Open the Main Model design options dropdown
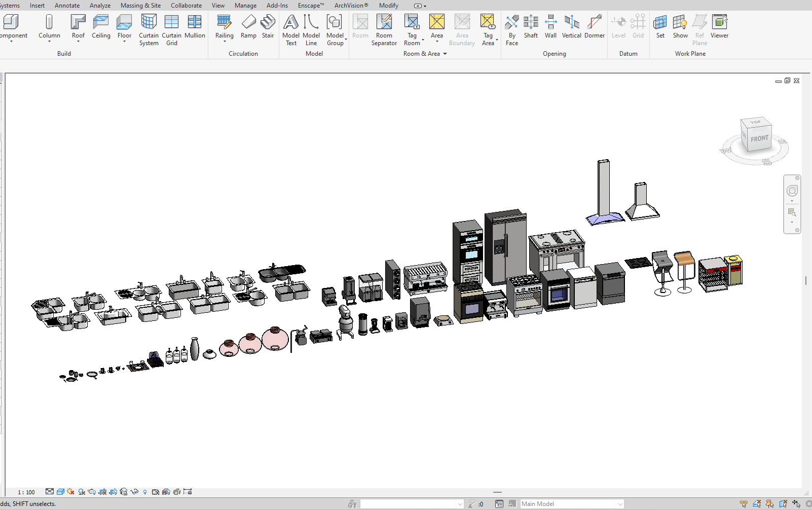This screenshot has height=510, width=812. [619, 504]
